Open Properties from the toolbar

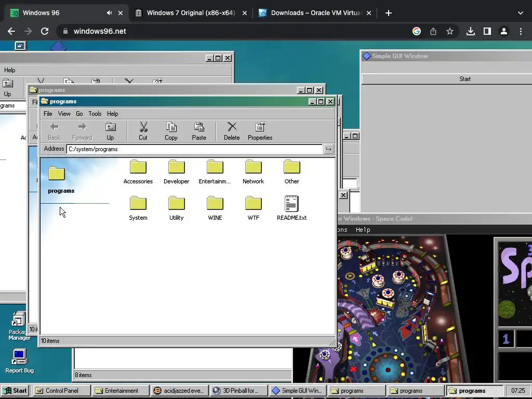tap(260, 131)
